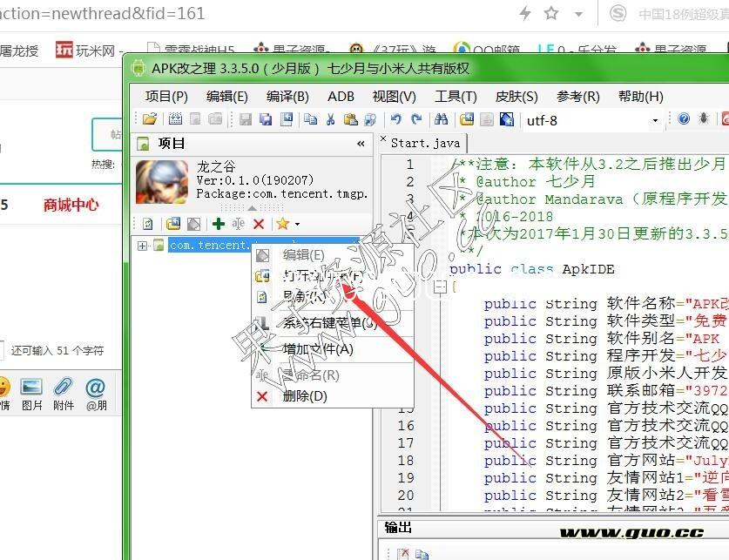Select 增加文件(A) in the context menu
The height and width of the screenshot is (560, 729).
(332, 349)
